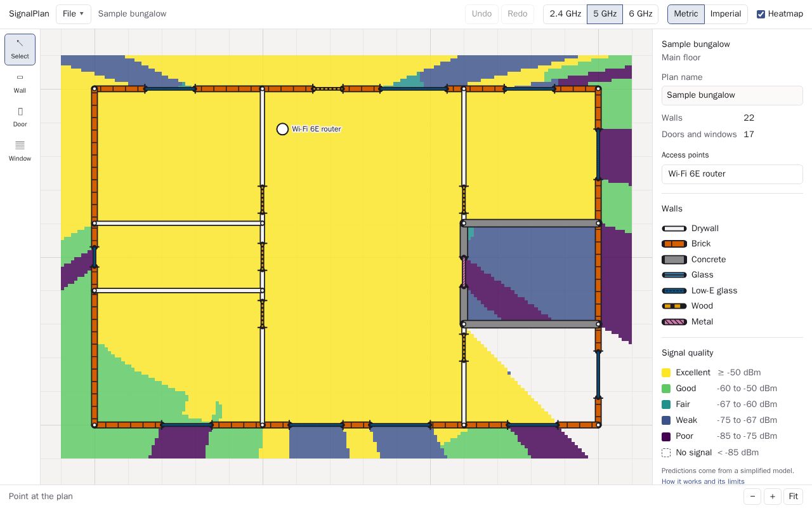The width and height of the screenshot is (812, 508).
Task: Set units to Imperial
Action: 726,14
